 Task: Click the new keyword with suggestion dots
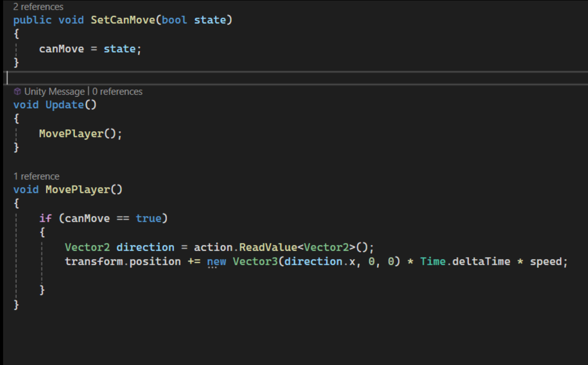click(x=217, y=261)
